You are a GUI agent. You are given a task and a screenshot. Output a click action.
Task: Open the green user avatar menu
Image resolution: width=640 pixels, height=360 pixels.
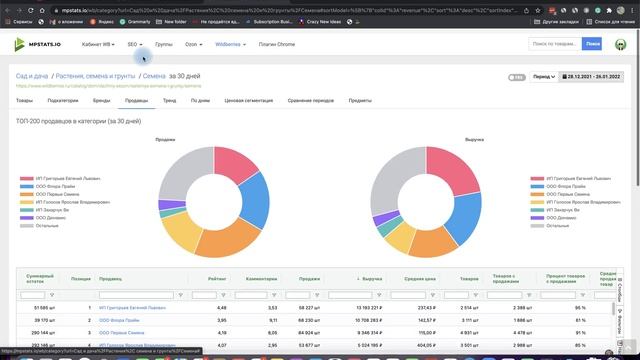tap(620, 44)
